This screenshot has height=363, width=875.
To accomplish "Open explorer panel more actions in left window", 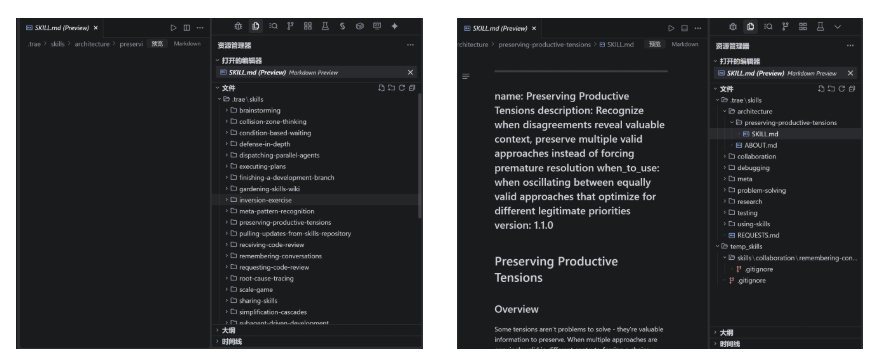I will point(410,45).
